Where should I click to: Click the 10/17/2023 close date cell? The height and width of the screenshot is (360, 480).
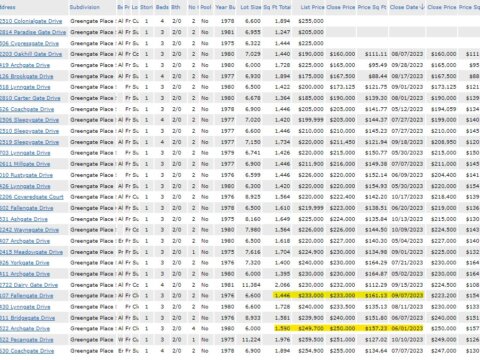[407, 197]
